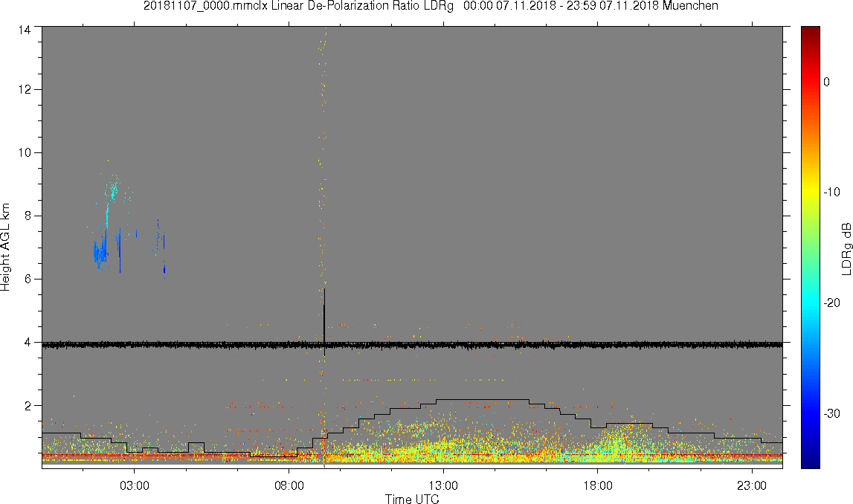Click the plot title text at top
Screen dimensions: 853x504
pyautogui.click(x=431, y=6)
